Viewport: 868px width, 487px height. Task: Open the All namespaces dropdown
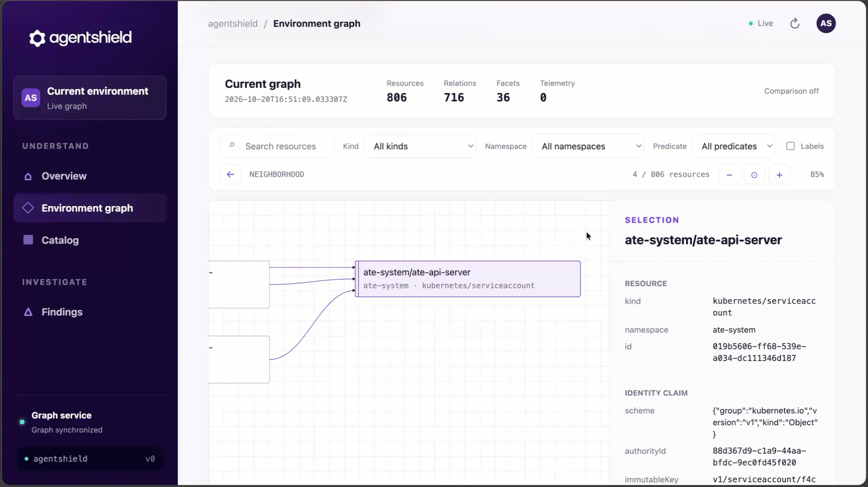click(x=588, y=146)
